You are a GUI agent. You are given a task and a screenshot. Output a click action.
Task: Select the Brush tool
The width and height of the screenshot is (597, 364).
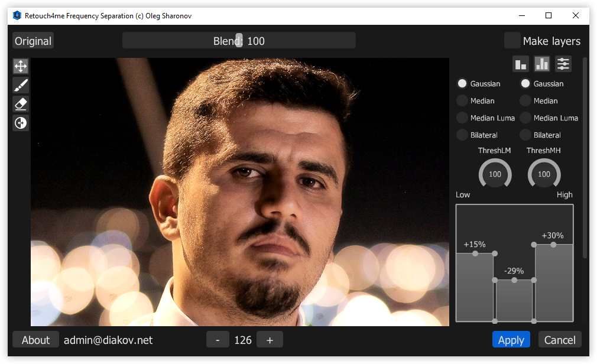[x=21, y=85]
